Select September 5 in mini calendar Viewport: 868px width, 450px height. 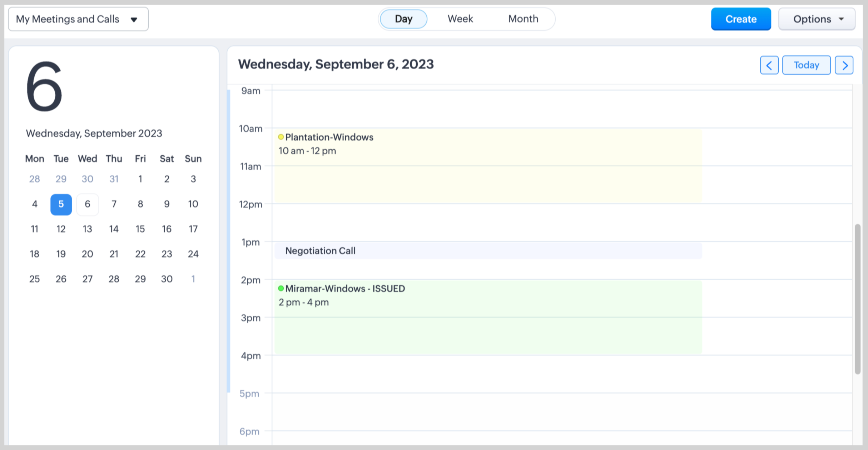[x=61, y=204]
